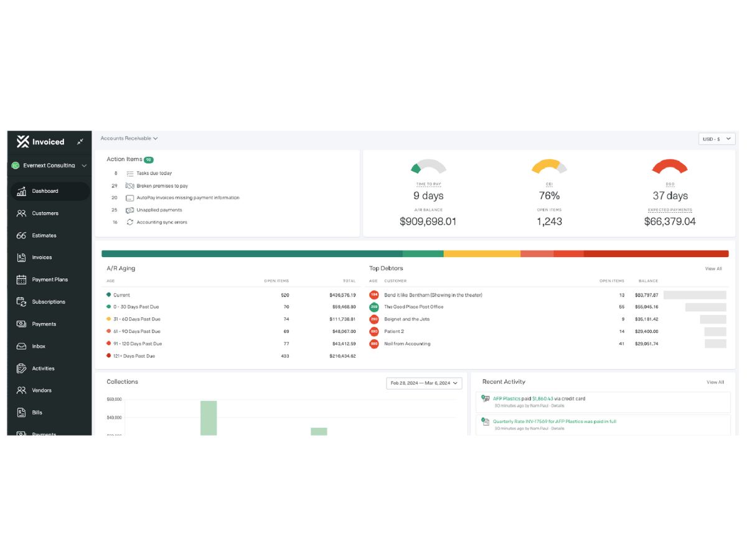Viewport: 747px width, 560px height.
Task: Click the red badge beside Patient 2
Action: (x=374, y=332)
